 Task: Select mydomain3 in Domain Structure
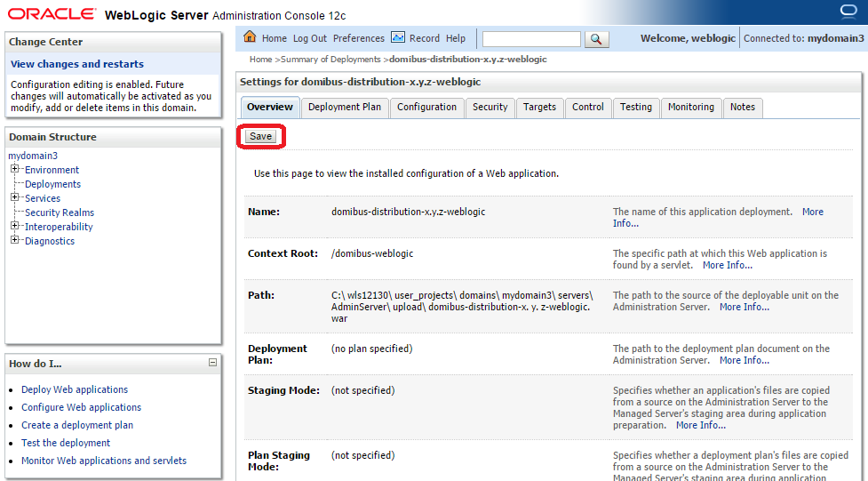click(33, 156)
